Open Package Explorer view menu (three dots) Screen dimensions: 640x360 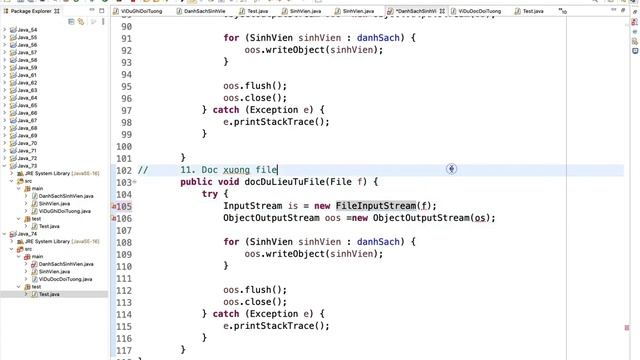click(x=103, y=22)
